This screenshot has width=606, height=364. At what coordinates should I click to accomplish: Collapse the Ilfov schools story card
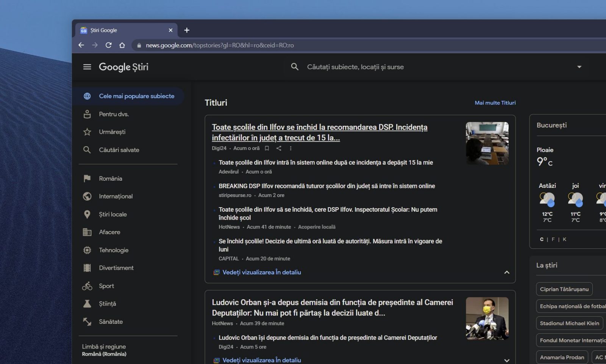[x=507, y=272]
